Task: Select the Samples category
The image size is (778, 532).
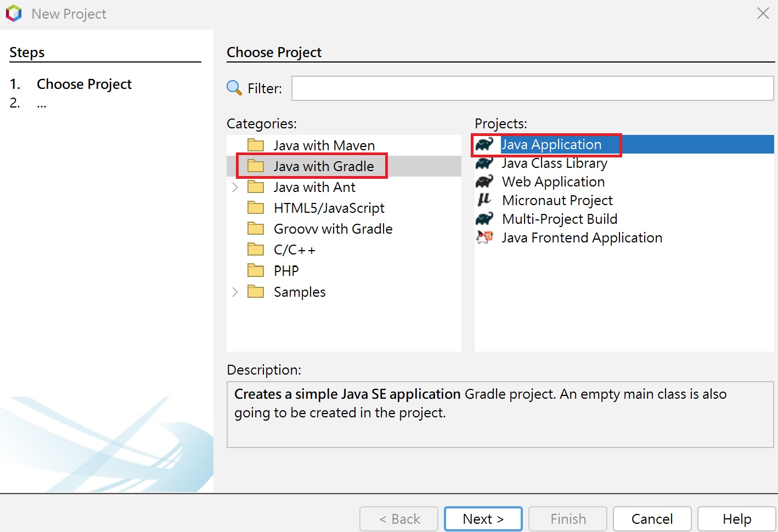Action: (x=300, y=292)
